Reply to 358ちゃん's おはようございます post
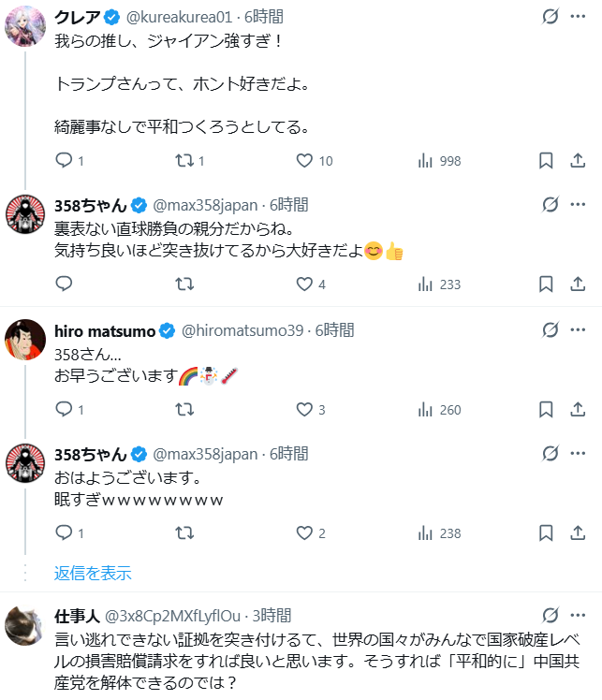This screenshot has height=700, width=602. tap(65, 533)
